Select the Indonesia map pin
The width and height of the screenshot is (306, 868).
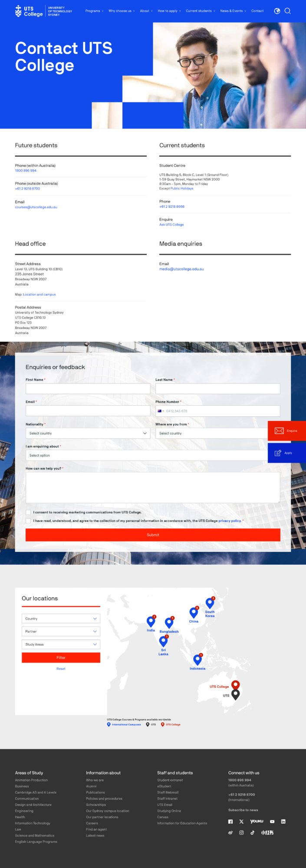coord(197,660)
